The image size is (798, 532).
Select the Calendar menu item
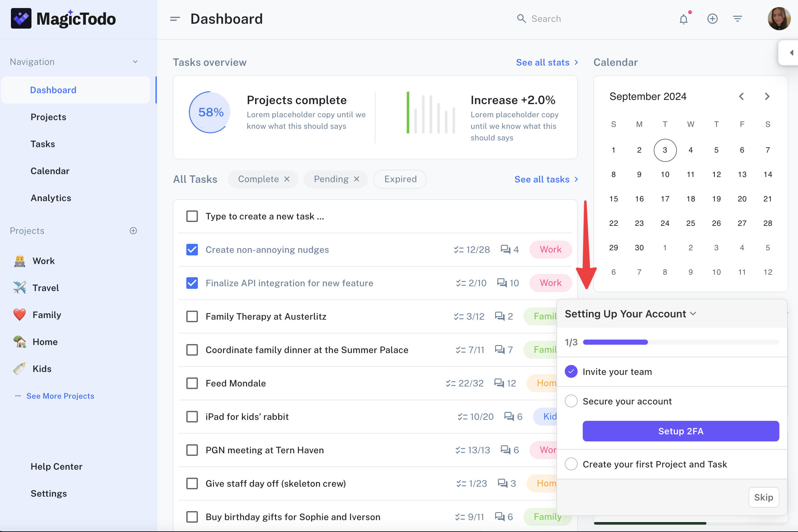coord(50,170)
